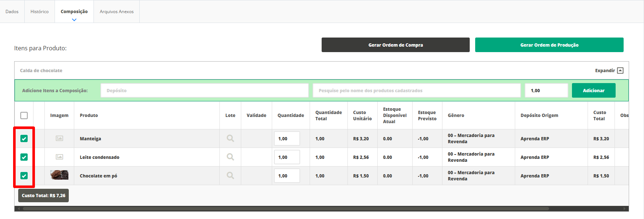Go to the Arquivos Anexos tab
Screen dimensions: 644x219
tap(116, 12)
